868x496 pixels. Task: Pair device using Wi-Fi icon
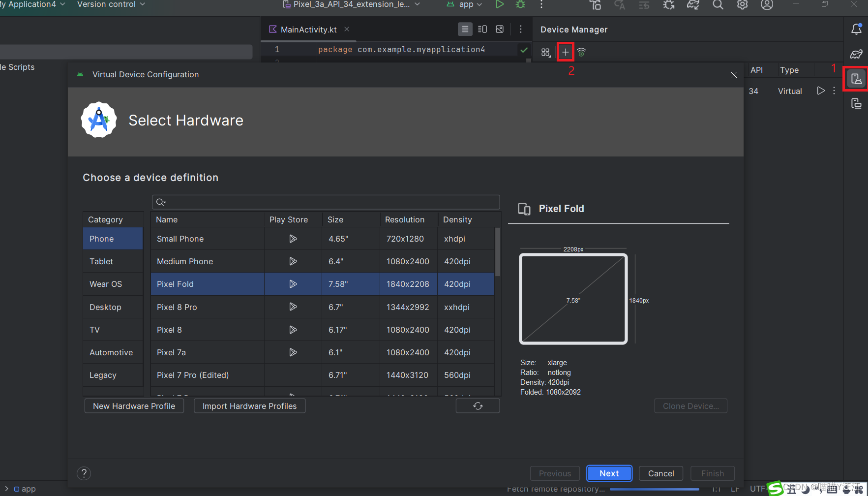coord(581,52)
